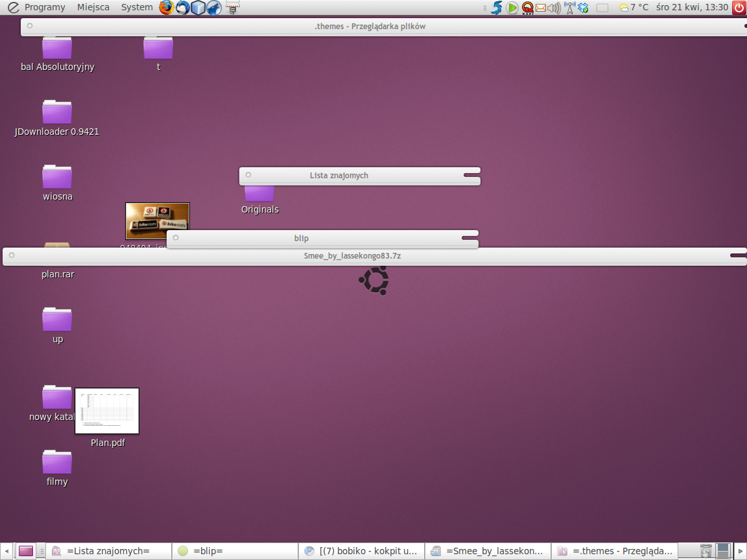Click the green play tray icon
The height and width of the screenshot is (560, 747).
[512, 8]
